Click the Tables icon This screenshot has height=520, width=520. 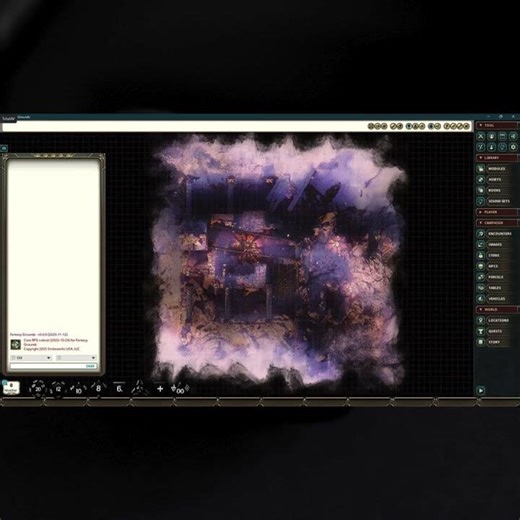point(480,288)
